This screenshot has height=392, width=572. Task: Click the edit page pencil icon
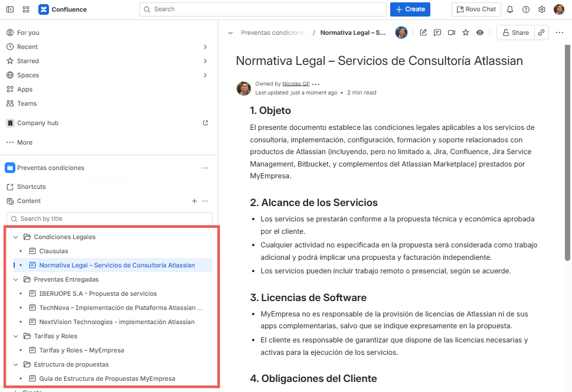tap(423, 32)
